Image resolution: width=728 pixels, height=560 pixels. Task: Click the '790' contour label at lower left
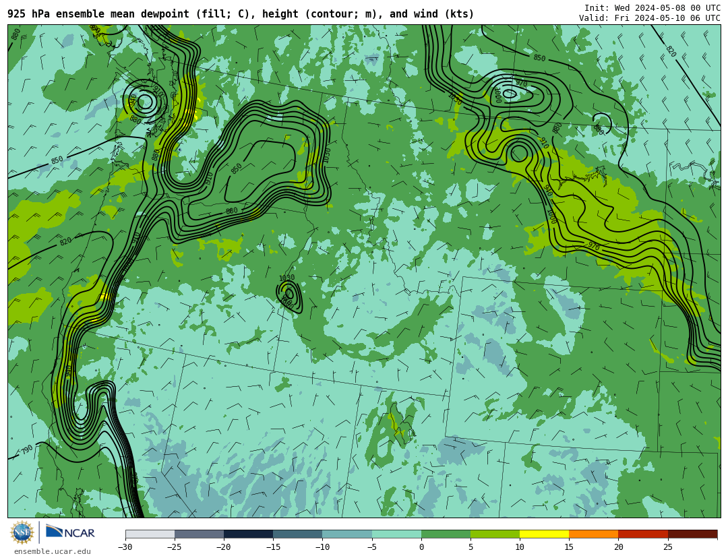point(27,449)
